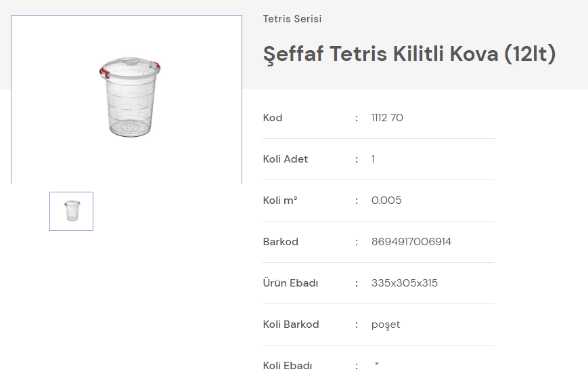Select the poşet value text

(386, 324)
